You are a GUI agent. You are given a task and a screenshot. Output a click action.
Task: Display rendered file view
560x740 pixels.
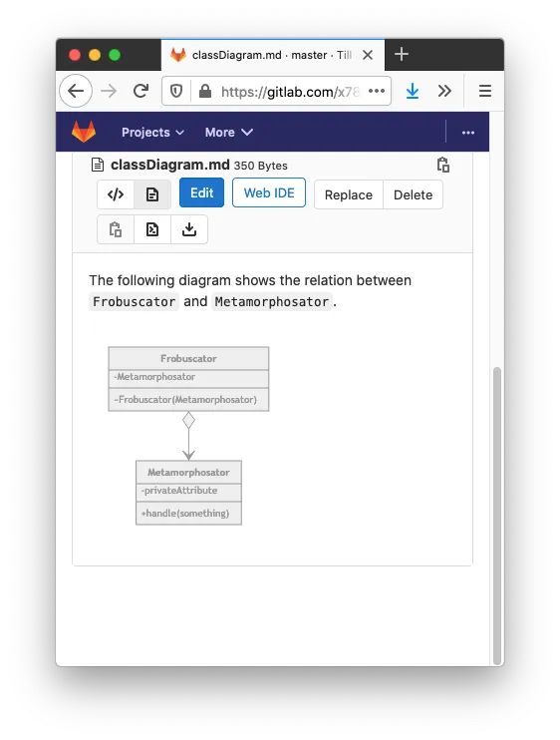(x=152, y=194)
